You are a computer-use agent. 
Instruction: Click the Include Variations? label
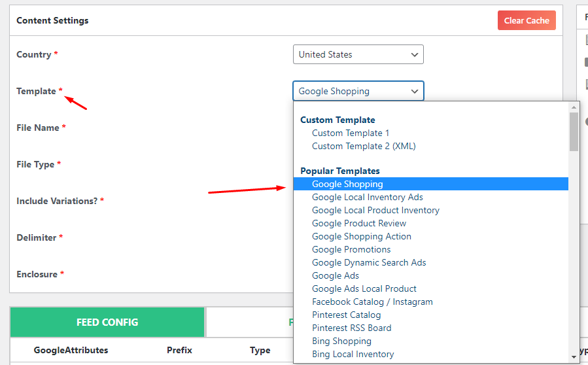coord(57,201)
